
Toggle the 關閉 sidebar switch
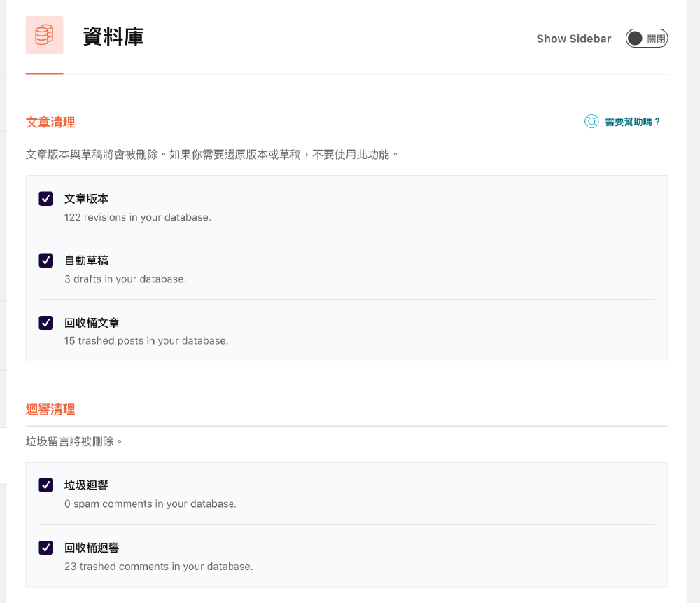coord(645,39)
